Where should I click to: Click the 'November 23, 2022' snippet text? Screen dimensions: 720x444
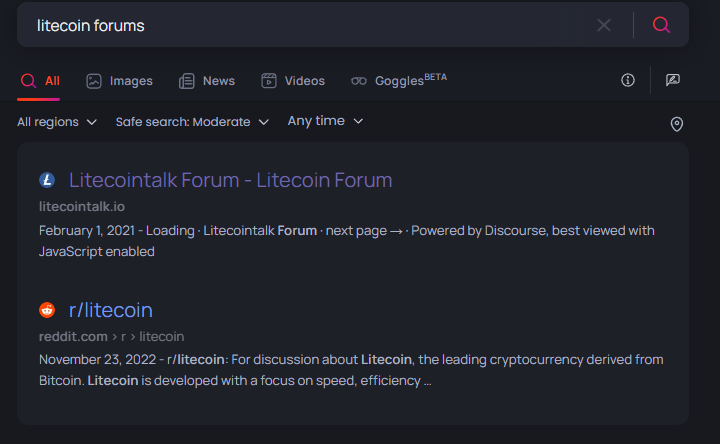tap(97, 360)
